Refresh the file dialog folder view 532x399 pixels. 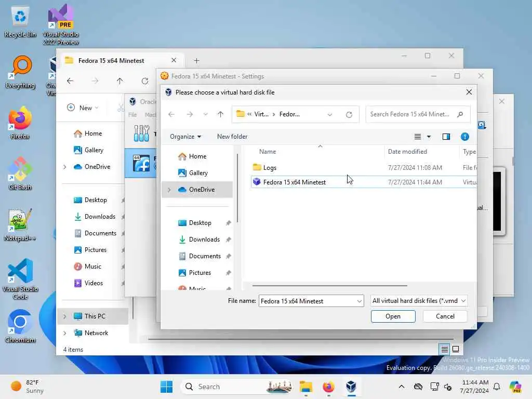(349, 114)
